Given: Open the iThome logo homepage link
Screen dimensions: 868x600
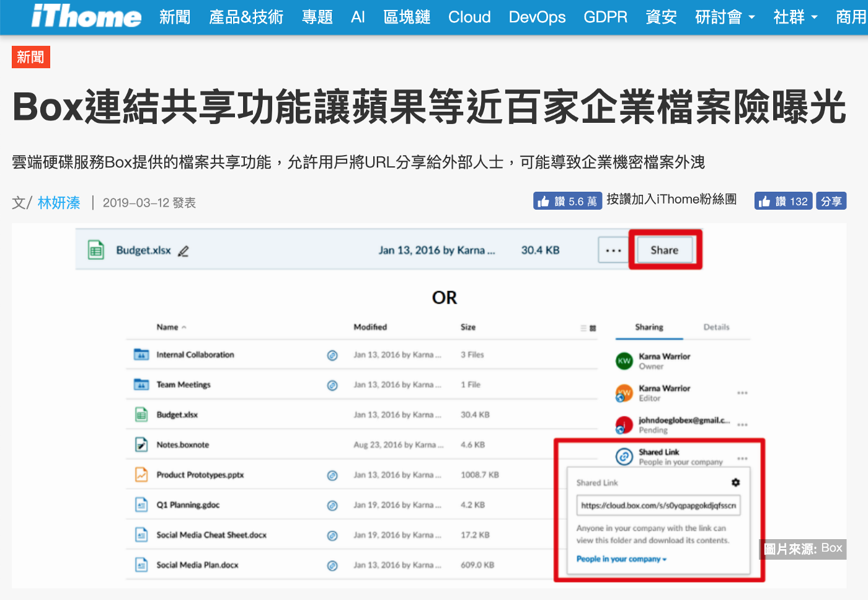Looking at the screenshot, I should point(86,16).
